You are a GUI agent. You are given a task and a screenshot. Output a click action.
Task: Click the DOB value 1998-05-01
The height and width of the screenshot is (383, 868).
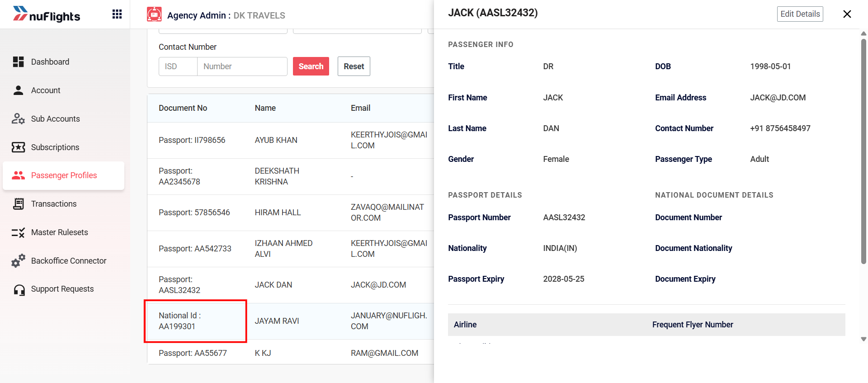click(770, 66)
